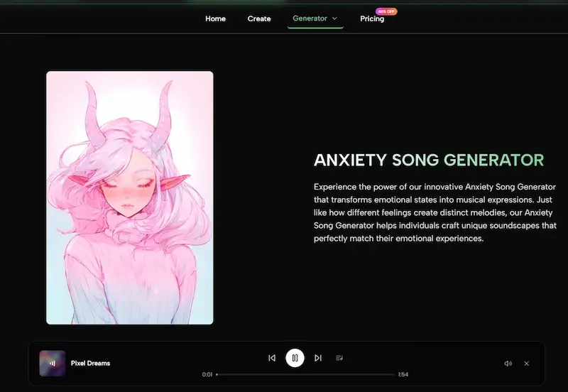This screenshot has width=568, height=392.
Task: Click the 40% OFF badge
Action: coord(386,11)
